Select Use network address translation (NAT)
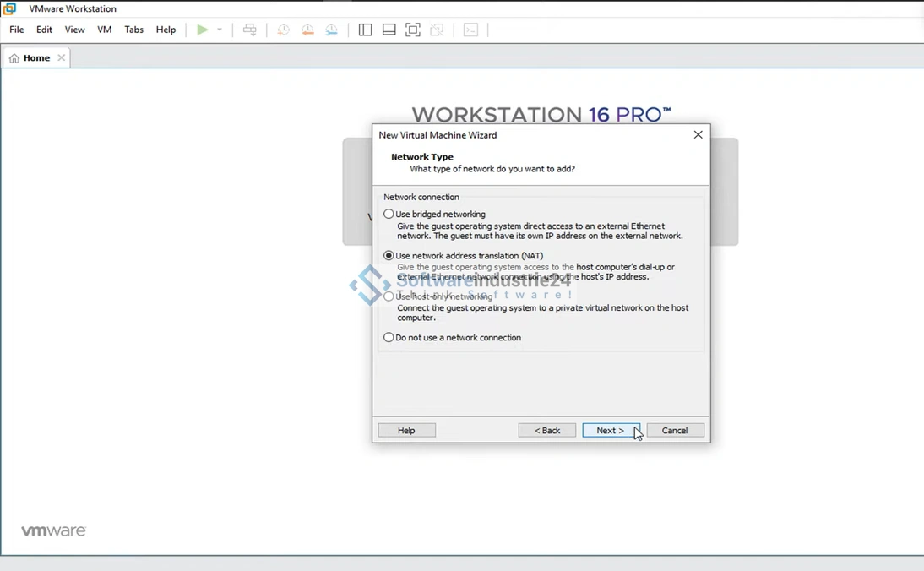The image size is (924, 571). pos(389,256)
